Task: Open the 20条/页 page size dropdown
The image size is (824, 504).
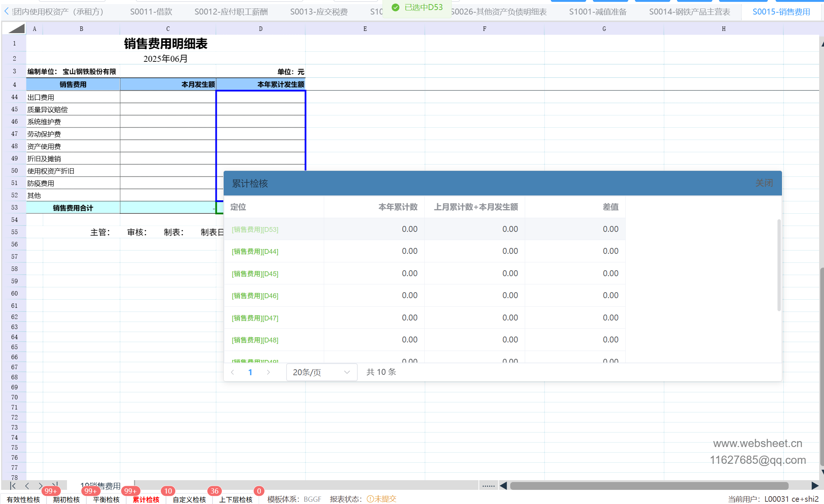Action: click(x=321, y=372)
